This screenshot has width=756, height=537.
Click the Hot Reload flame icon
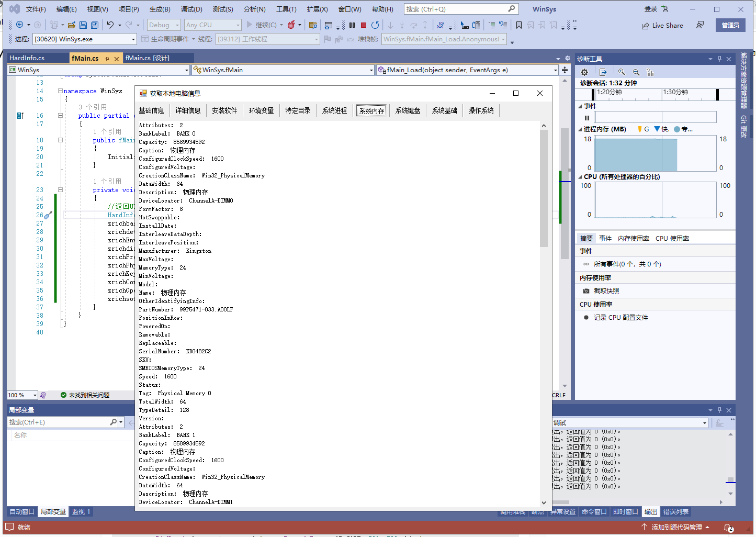point(291,25)
